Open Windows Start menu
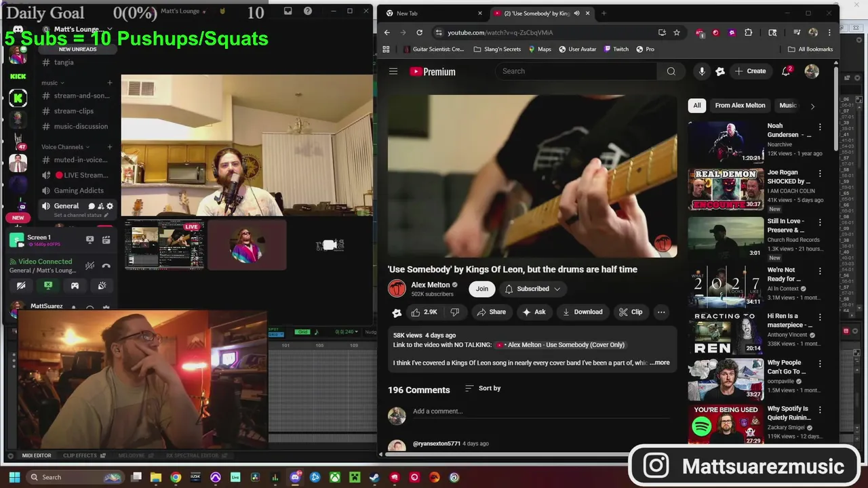Image resolution: width=868 pixels, height=488 pixels. [14, 477]
